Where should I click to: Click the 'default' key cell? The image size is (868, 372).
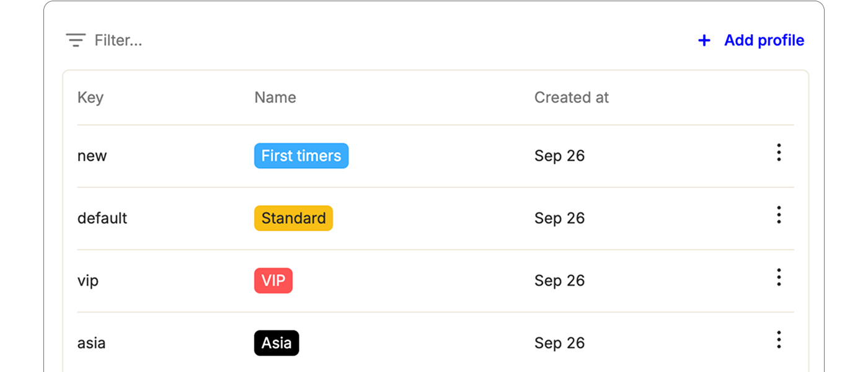102,218
